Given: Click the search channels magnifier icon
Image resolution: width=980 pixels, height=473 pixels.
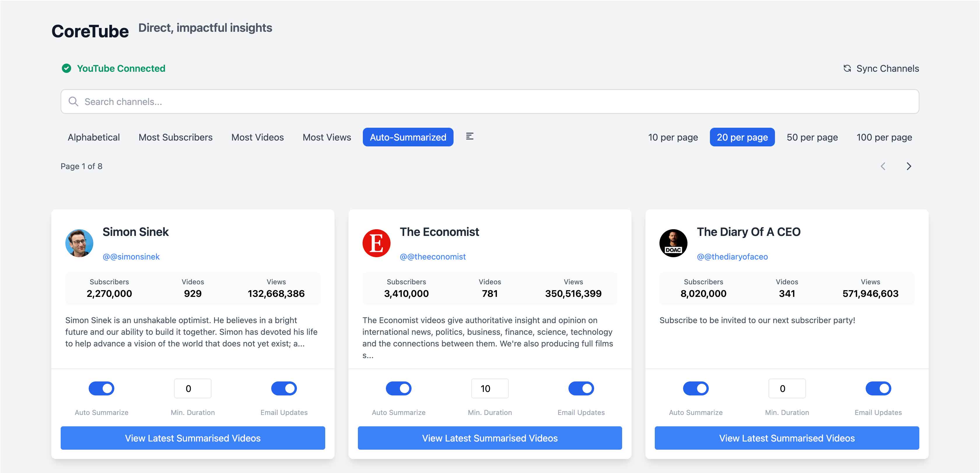Looking at the screenshot, I should tap(73, 101).
